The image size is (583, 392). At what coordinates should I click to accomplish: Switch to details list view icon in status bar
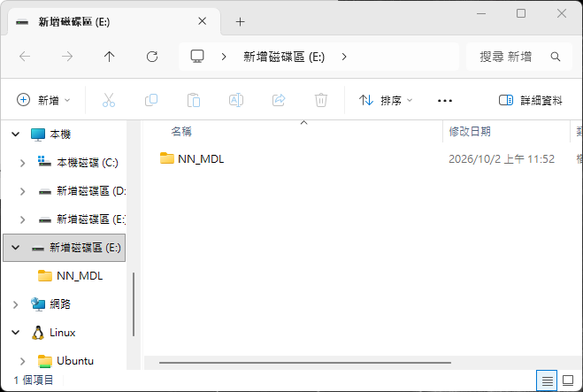point(547,380)
